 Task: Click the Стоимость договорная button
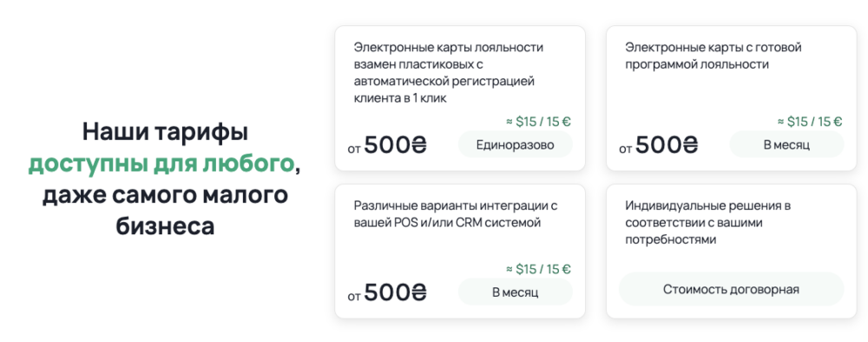point(731,289)
